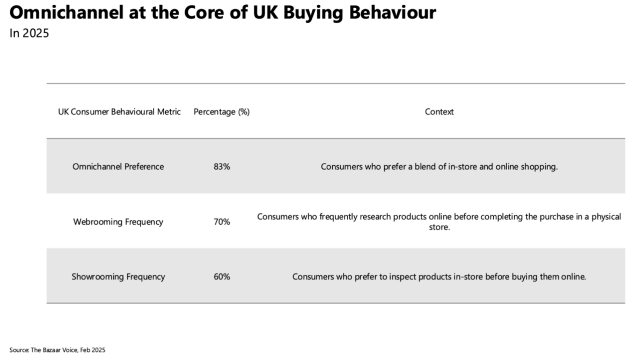Click the divider line below the header row
The image size is (644, 361).
tap(335, 138)
